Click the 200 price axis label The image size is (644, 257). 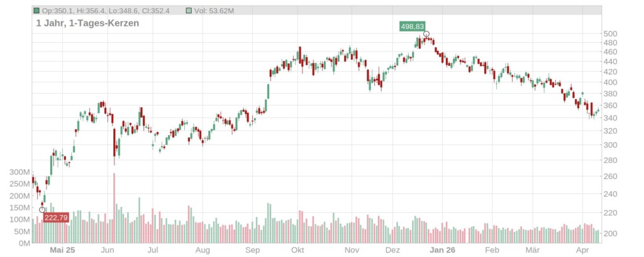tap(611, 234)
